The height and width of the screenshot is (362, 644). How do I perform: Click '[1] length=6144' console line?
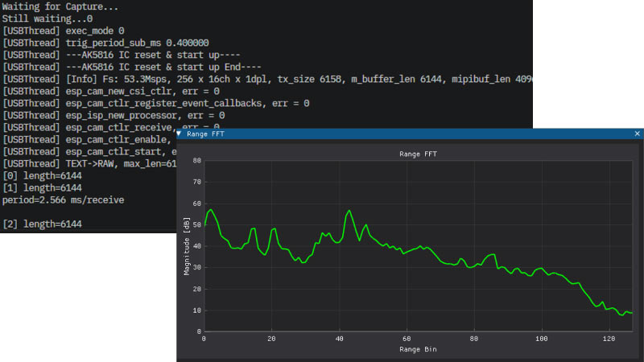pyautogui.click(x=42, y=188)
